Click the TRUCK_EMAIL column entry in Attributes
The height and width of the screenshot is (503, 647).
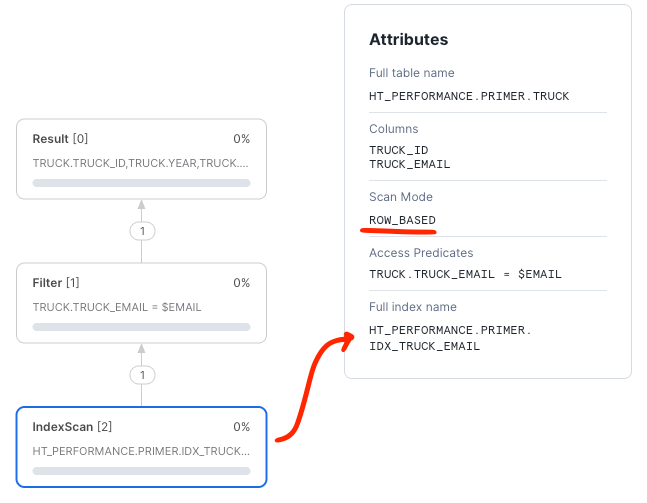(x=409, y=164)
